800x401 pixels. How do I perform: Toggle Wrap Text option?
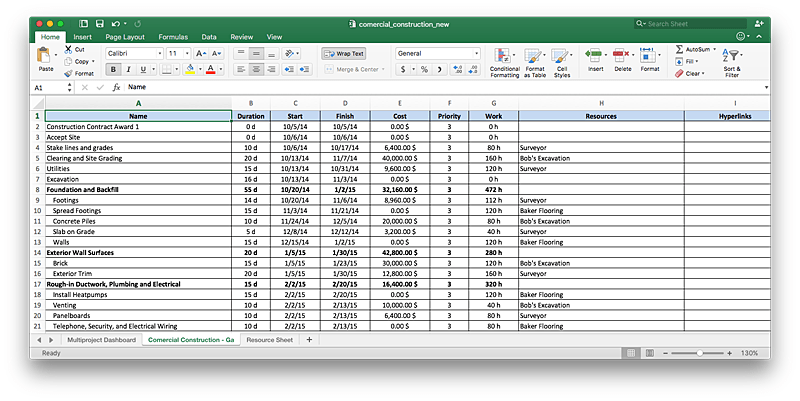pos(344,54)
